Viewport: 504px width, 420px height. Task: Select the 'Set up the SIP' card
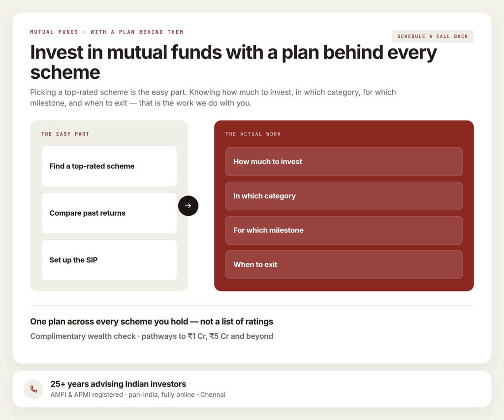(109, 260)
